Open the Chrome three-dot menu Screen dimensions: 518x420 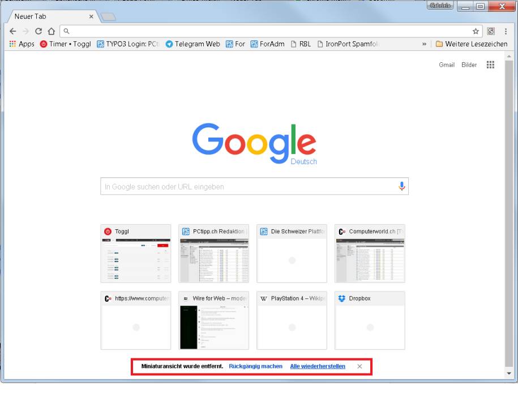[x=506, y=31]
